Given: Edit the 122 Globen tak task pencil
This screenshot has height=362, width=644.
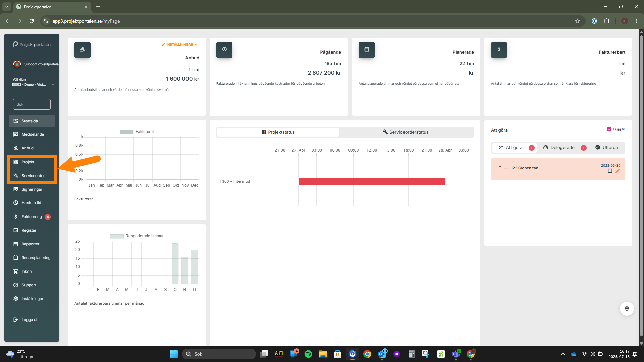Looking at the screenshot, I should click(618, 171).
